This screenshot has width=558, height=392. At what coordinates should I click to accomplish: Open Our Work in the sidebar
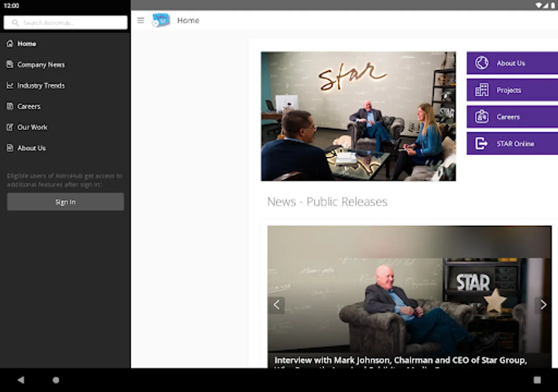coord(65,127)
